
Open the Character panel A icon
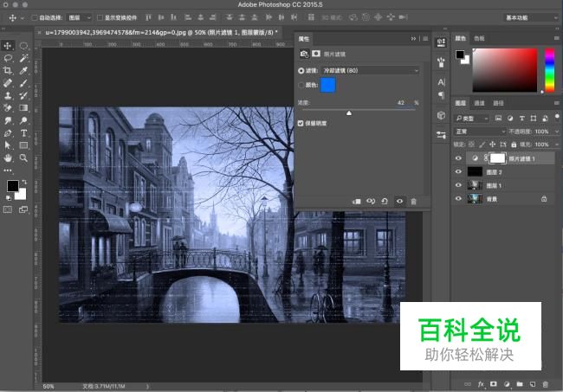click(x=441, y=82)
